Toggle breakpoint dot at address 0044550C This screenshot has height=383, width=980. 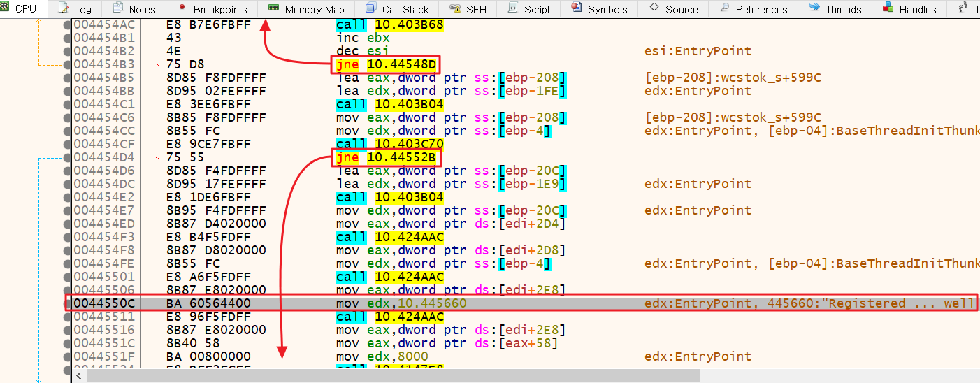tap(67, 303)
